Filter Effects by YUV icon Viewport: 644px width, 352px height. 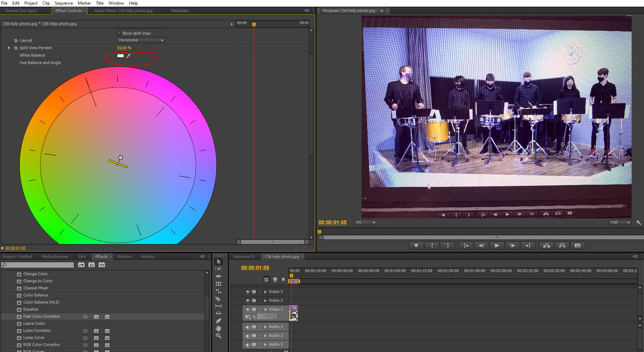click(102, 265)
